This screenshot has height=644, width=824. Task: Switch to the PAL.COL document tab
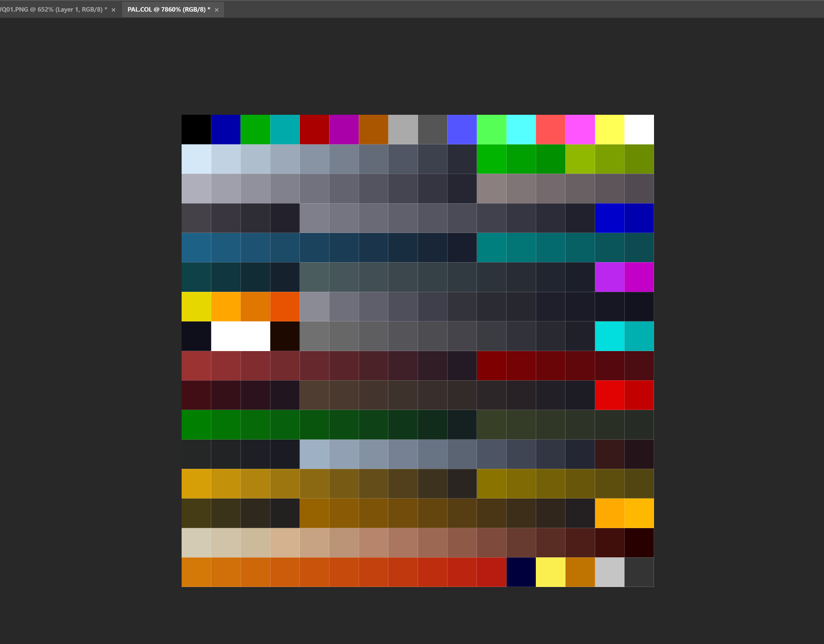pos(168,9)
